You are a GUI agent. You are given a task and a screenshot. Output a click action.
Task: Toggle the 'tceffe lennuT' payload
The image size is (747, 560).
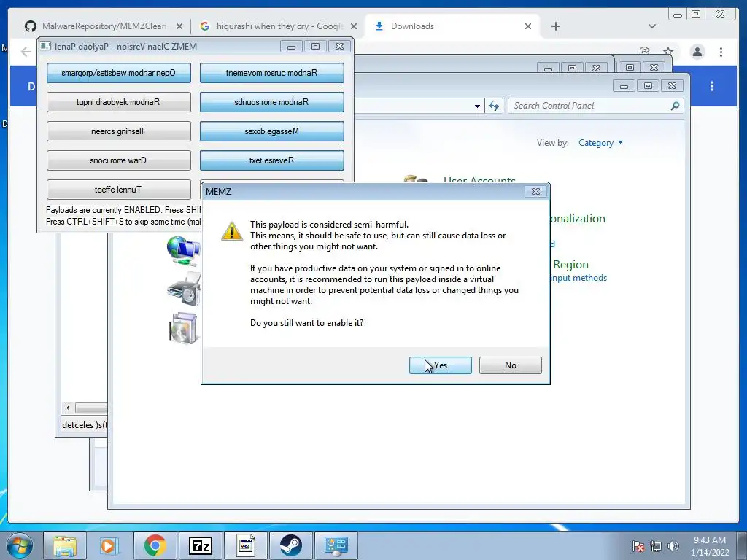pos(119,190)
